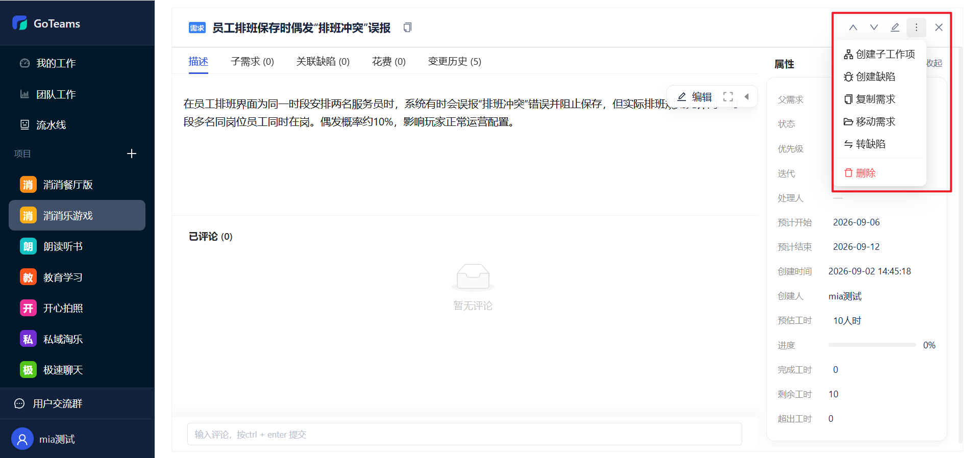Image resolution: width=980 pixels, height=458 pixels.
Task: Select the 消消乐游戏 project
Action: 77,215
